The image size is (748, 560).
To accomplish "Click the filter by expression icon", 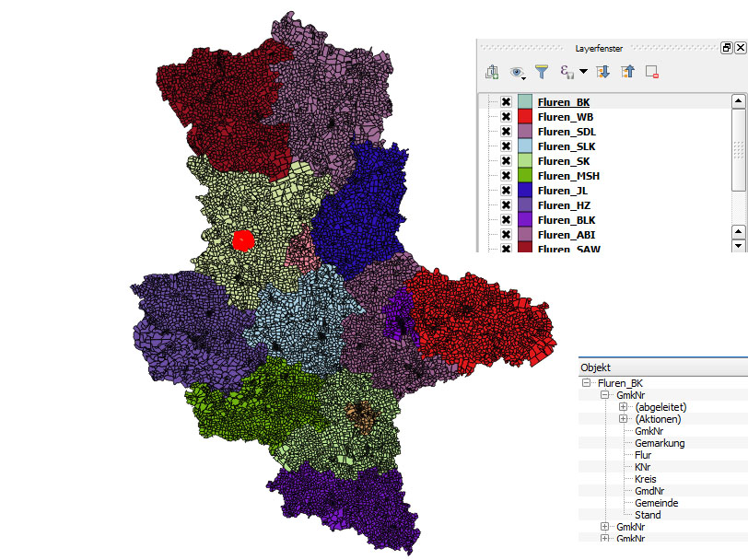I will pos(567,72).
